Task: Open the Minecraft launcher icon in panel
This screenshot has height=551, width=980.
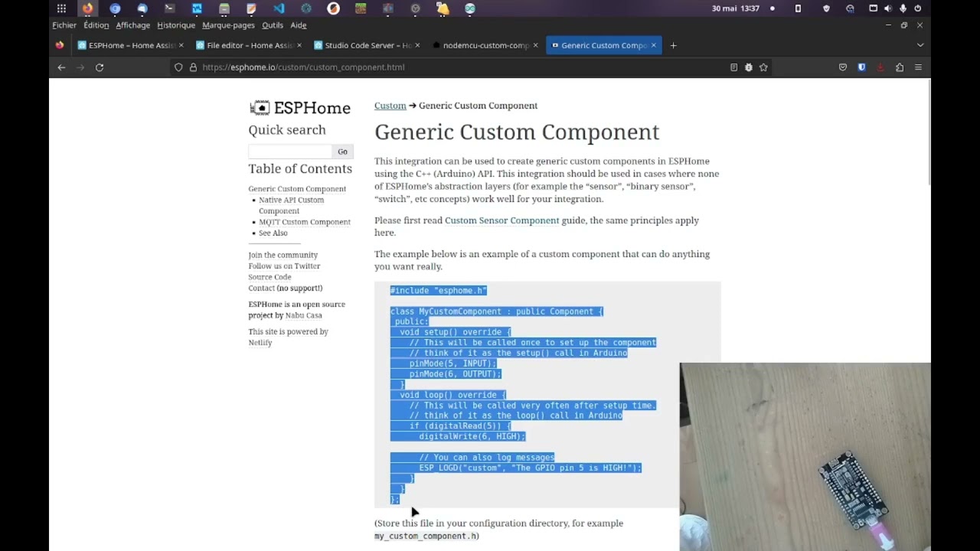Action: click(361, 8)
